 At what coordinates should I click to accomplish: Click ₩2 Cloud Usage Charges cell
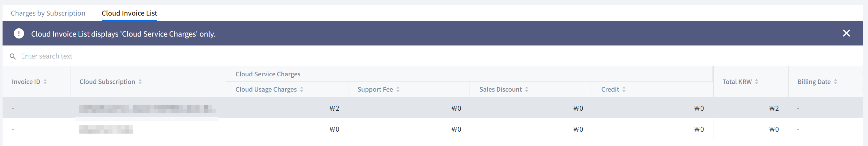334,109
